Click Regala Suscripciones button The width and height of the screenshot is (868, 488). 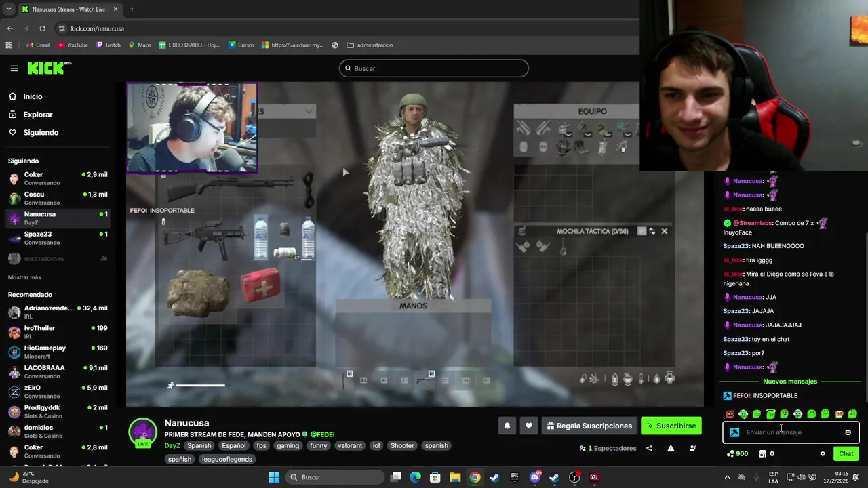pyautogui.click(x=589, y=426)
